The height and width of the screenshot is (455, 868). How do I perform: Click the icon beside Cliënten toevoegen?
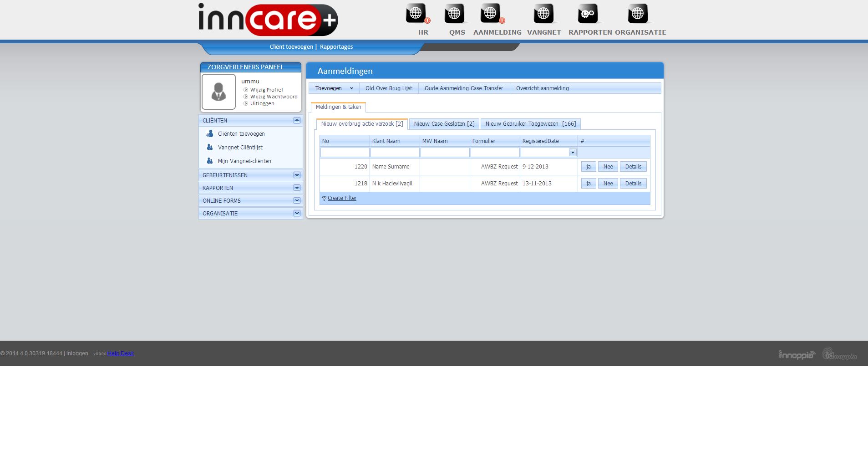click(x=210, y=133)
